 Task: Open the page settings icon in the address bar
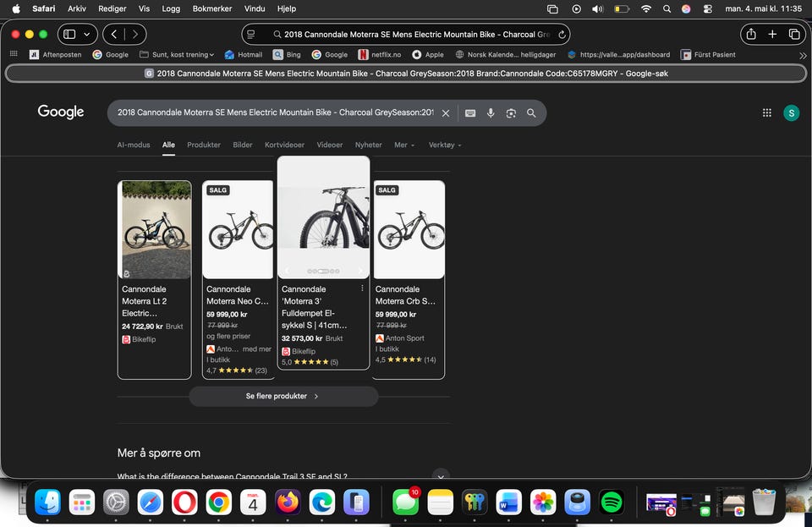(x=251, y=34)
